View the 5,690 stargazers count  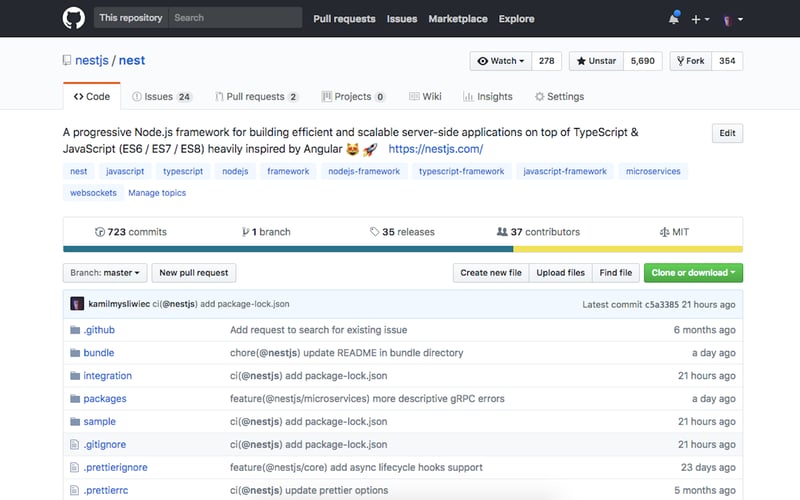tap(642, 61)
